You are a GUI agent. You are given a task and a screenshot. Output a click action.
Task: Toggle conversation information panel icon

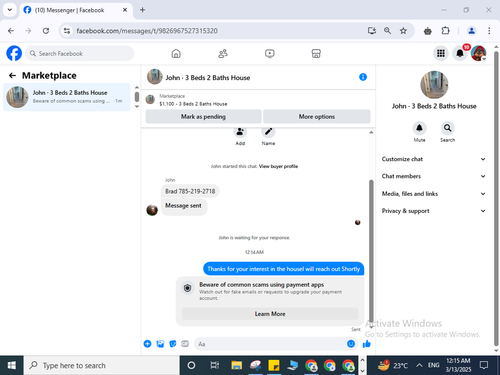tap(363, 77)
